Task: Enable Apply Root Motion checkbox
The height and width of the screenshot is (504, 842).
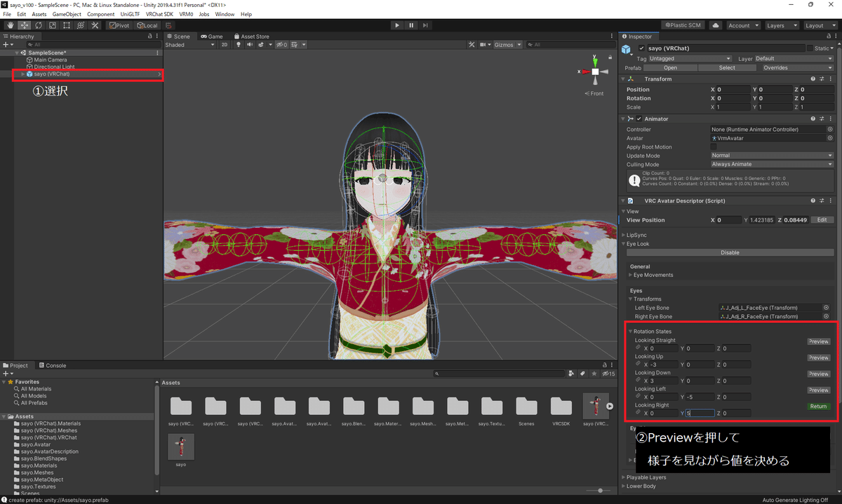Action: [714, 147]
